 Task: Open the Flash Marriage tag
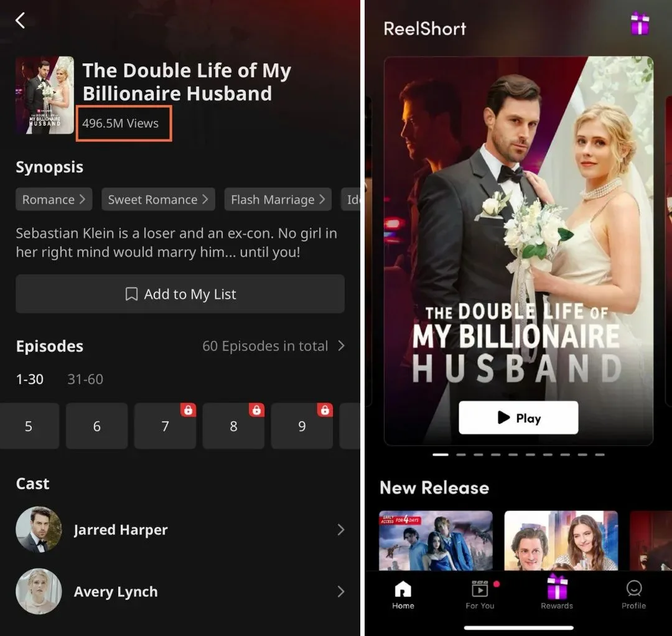point(278,200)
